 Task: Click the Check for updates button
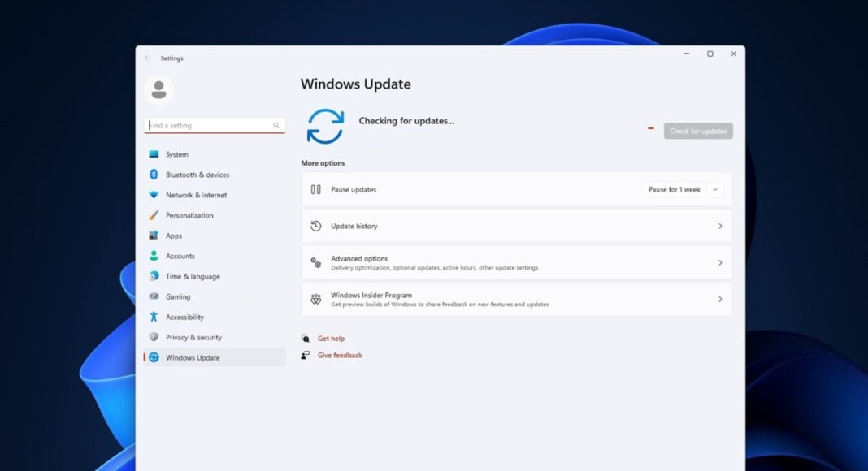pyautogui.click(x=698, y=131)
